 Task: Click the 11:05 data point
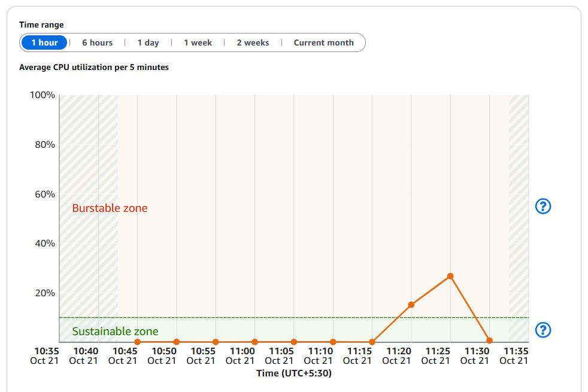[x=294, y=342]
